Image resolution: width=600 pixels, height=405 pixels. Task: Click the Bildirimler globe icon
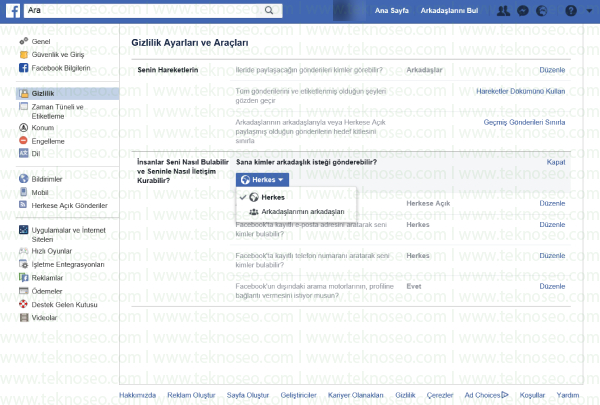(24, 179)
